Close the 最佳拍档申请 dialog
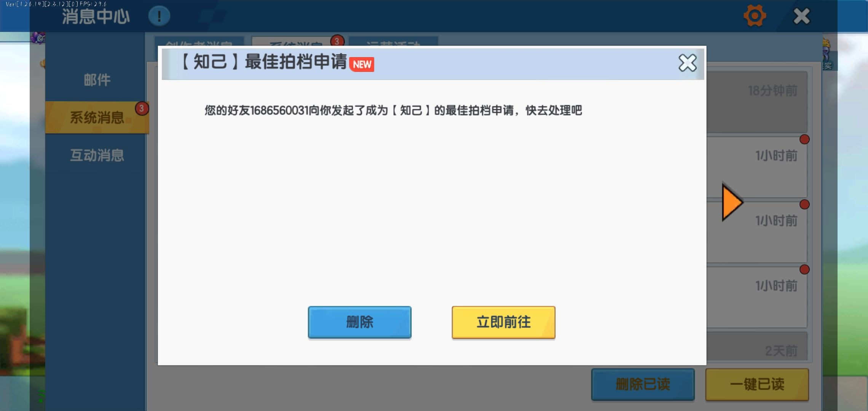This screenshot has height=411, width=868. 688,63
